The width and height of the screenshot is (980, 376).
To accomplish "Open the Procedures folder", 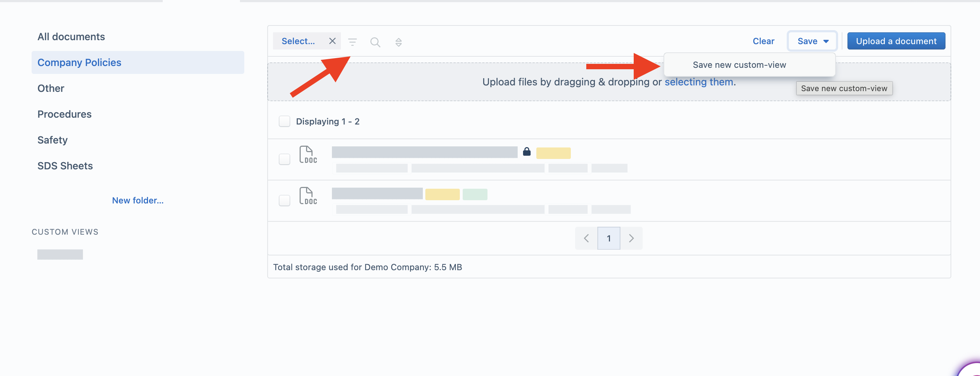I will pos(64,114).
